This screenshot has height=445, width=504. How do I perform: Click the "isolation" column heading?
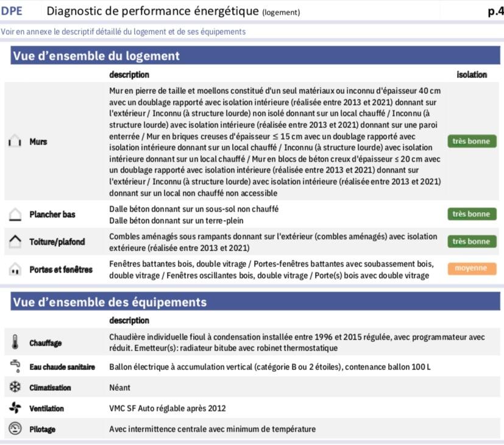[472, 75]
